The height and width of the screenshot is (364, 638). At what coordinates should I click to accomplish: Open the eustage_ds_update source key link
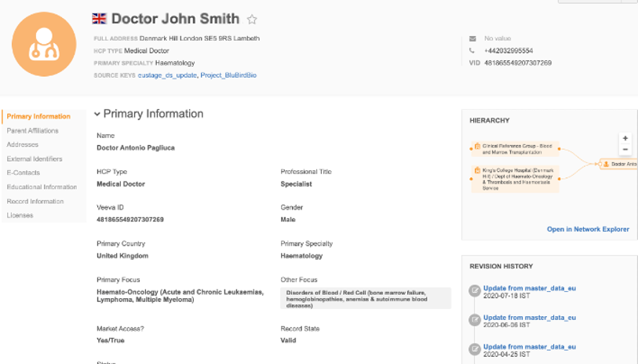point(166,75)
